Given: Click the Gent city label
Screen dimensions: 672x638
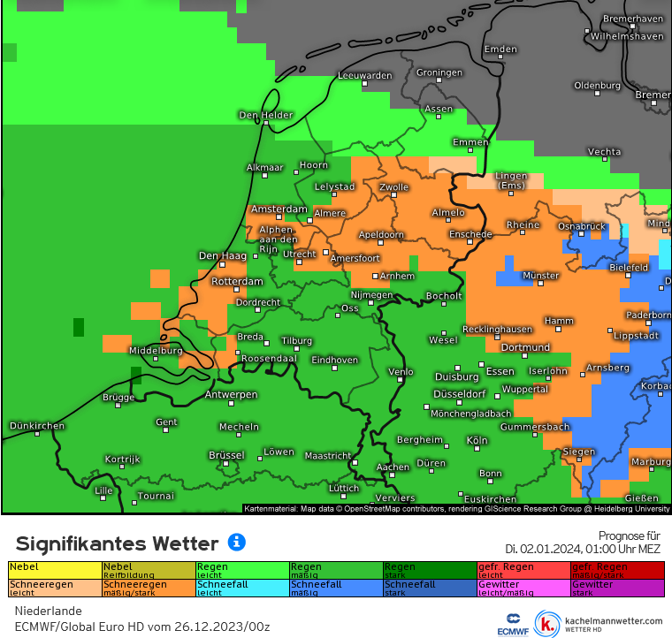Looking at the screenshot, I should 166,422.
